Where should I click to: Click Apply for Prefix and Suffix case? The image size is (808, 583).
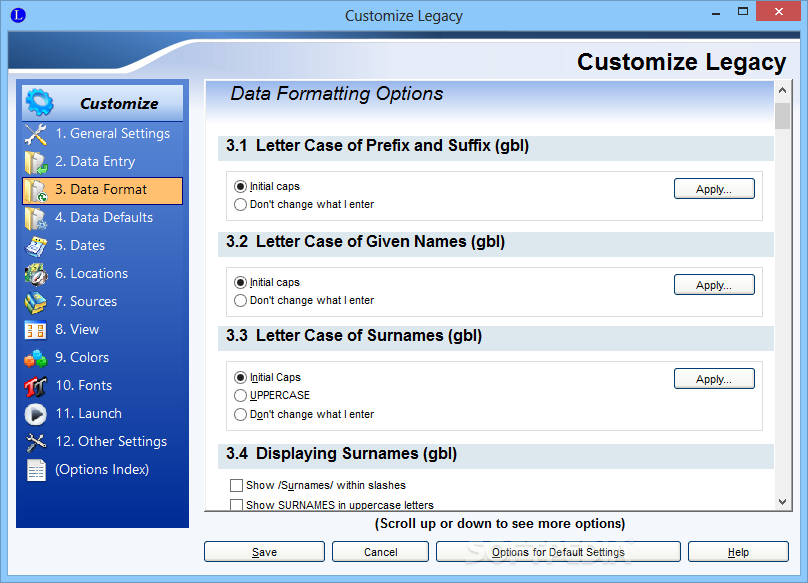coord(714,189)
